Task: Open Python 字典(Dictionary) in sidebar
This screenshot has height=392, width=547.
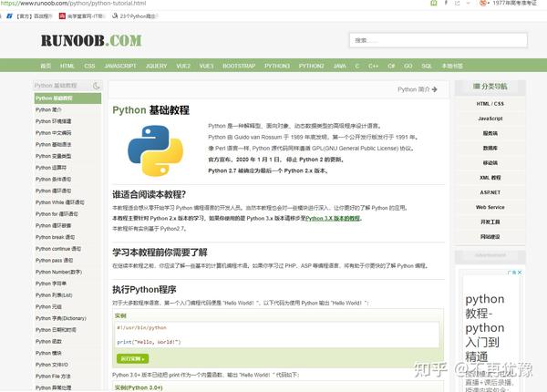Action: (x=61, y=318)
